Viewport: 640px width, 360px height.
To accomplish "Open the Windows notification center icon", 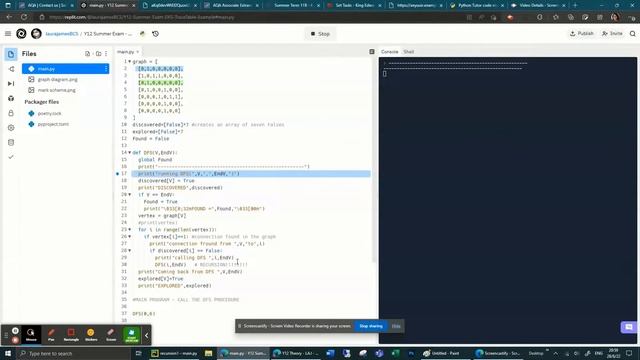I will tap(629, 353).
